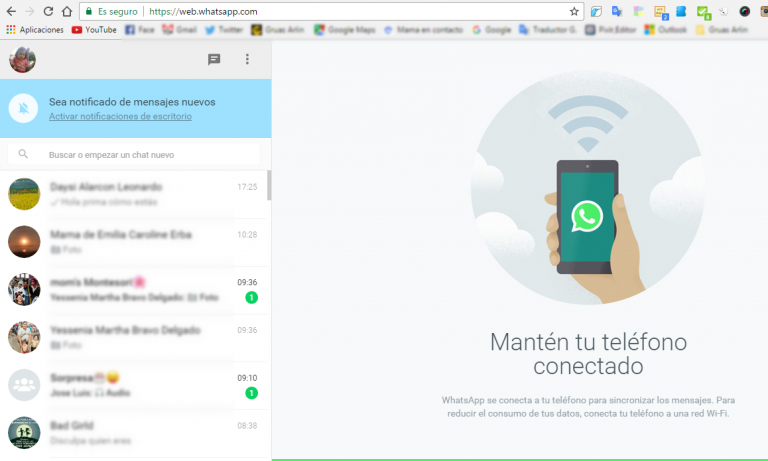Open the three-dot menu in WhatsApp header
Viewport: 768px width, 461px height.
click(x=247, y=59)
